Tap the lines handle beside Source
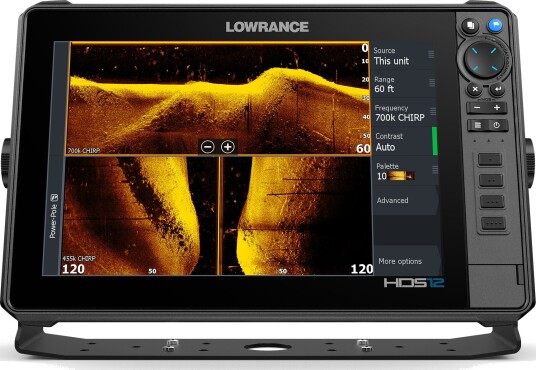 431,54
